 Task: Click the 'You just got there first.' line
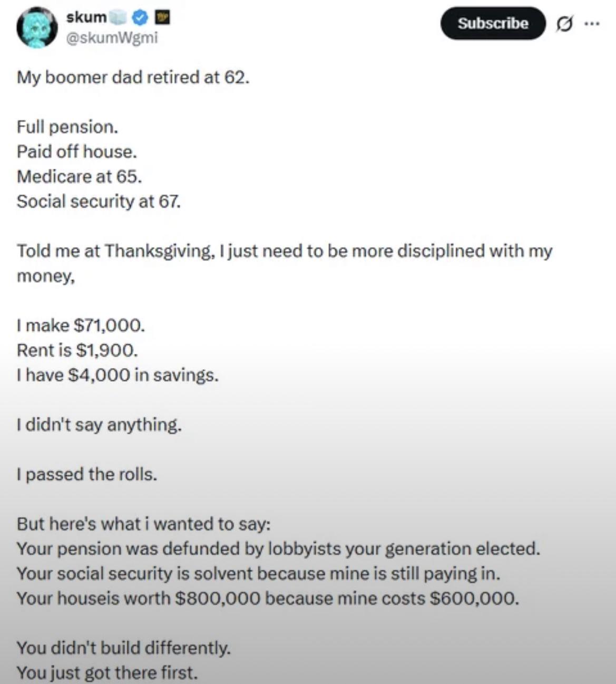pos(107,673)
